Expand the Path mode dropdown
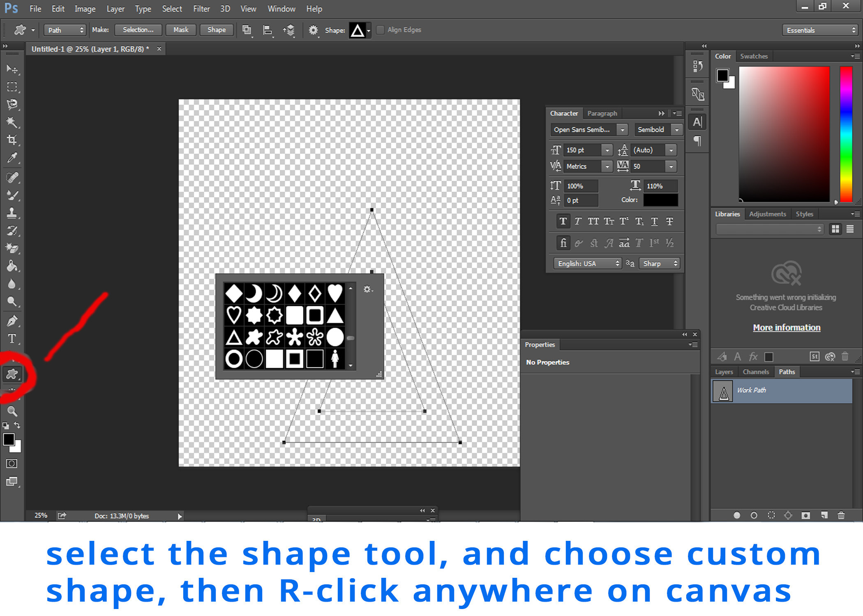 (x=65, y=29)
